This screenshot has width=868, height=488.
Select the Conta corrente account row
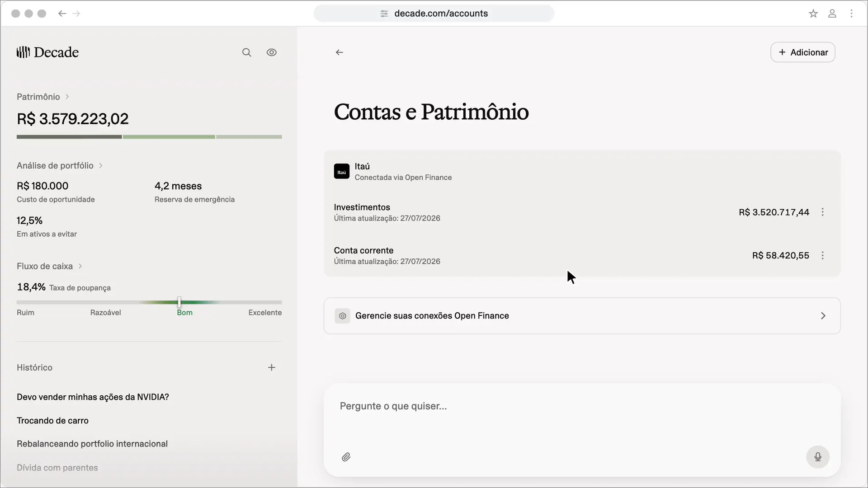coord(582,256)
